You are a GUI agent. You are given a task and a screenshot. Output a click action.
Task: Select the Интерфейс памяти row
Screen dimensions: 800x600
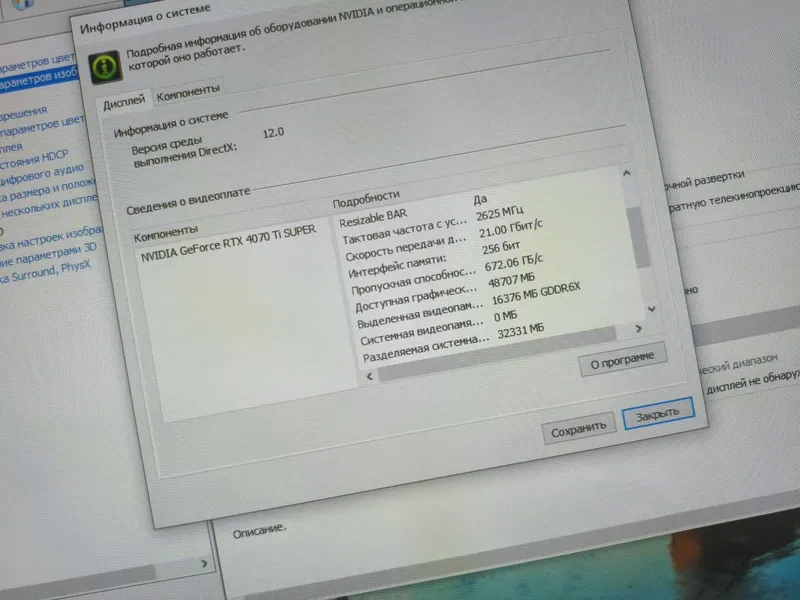434,259
